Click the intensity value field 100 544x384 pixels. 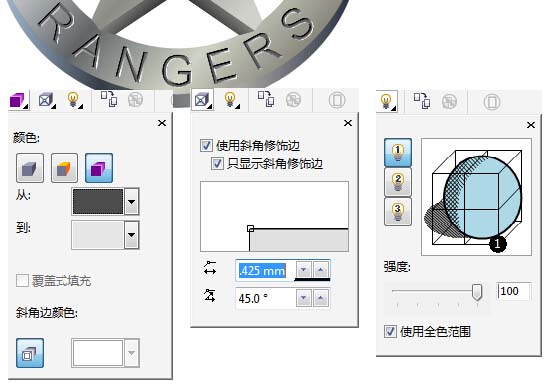pyautogui.click(x=513, y=291)
